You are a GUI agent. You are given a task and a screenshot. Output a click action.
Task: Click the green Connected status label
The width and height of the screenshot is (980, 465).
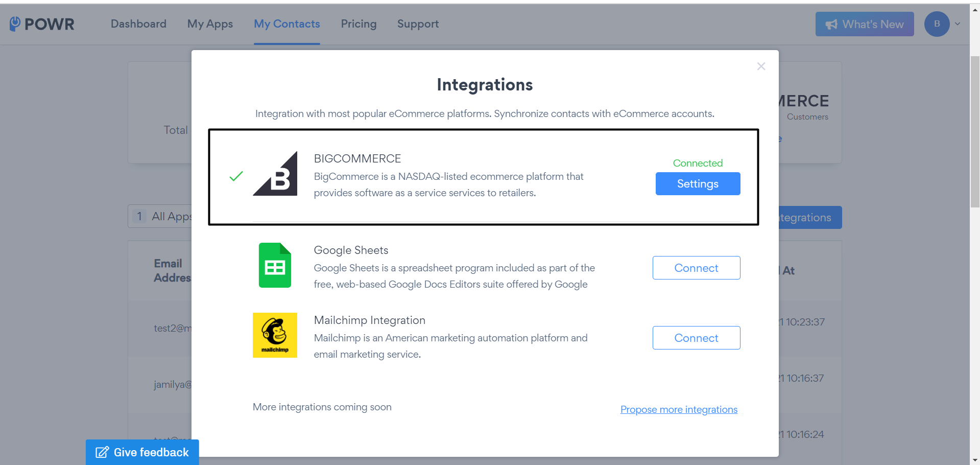[698, 163]
